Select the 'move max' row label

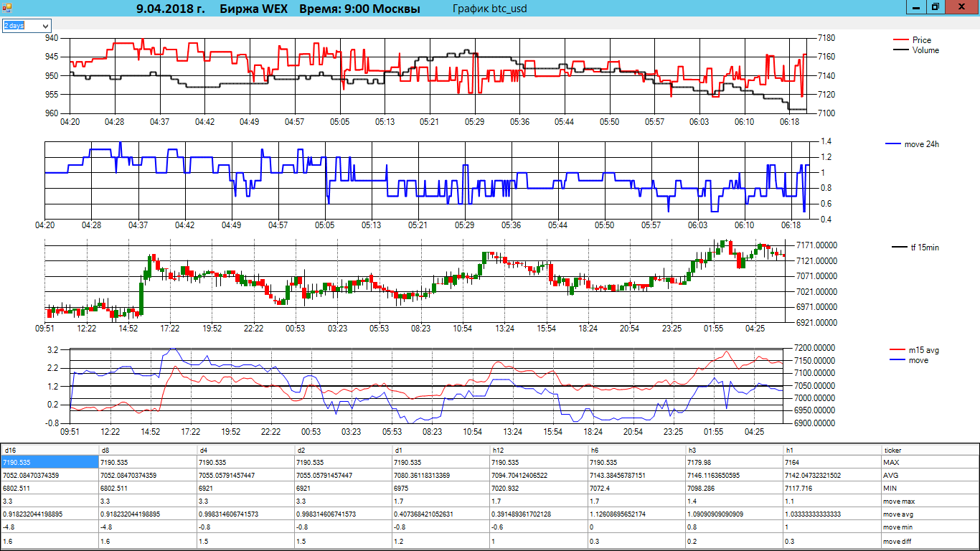pyautogui.click(x=930, y=501)
